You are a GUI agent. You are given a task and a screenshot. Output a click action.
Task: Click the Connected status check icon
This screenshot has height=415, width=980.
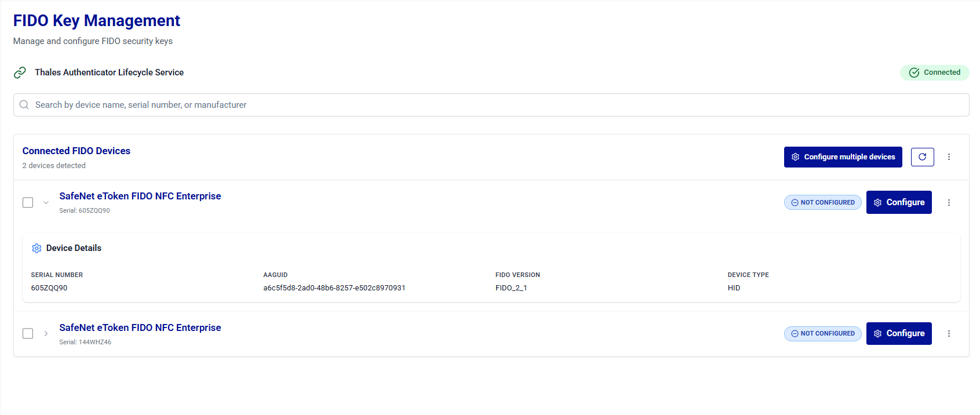coord(914,72)
